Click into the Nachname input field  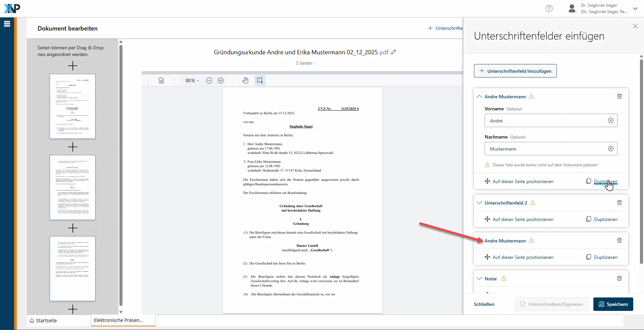pyautogui.click(x=545, y=149)
